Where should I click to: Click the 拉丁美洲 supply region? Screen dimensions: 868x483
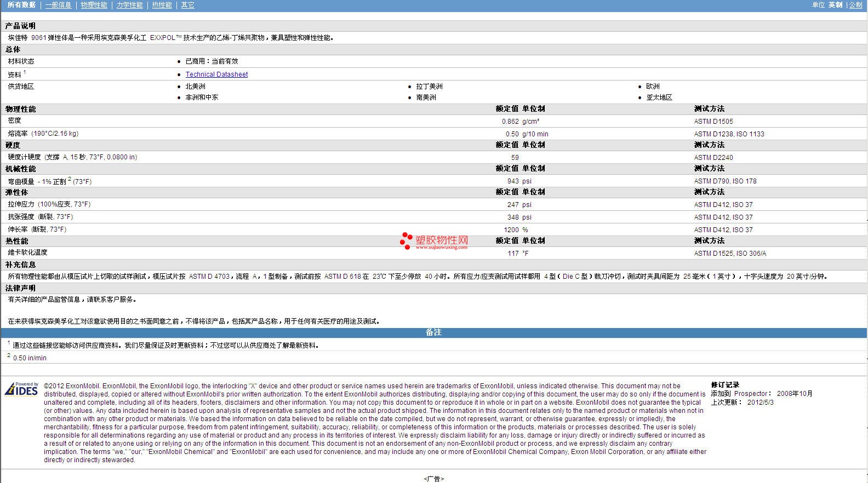[x=429, y=87]
